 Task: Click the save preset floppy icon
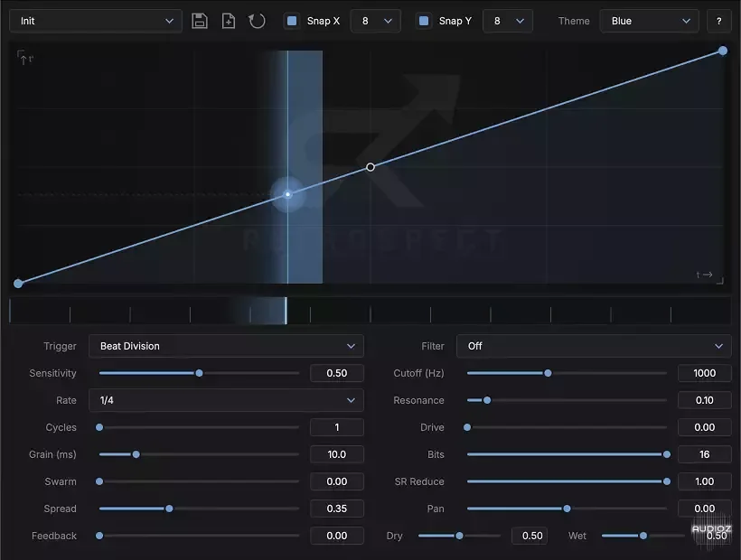coord(200,21)
